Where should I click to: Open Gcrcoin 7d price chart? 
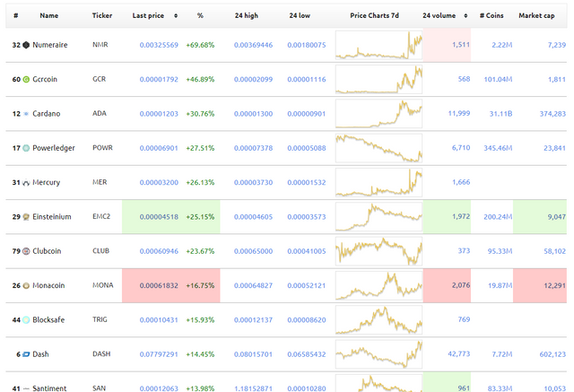point(378,80)
